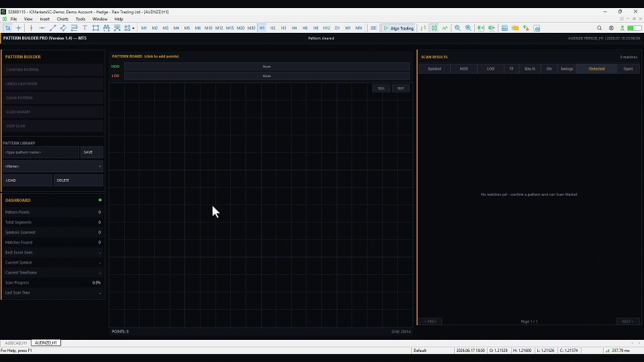Focus the pattern name input field
The height and width of the screenshot is (362, 644).
(41, 152)
